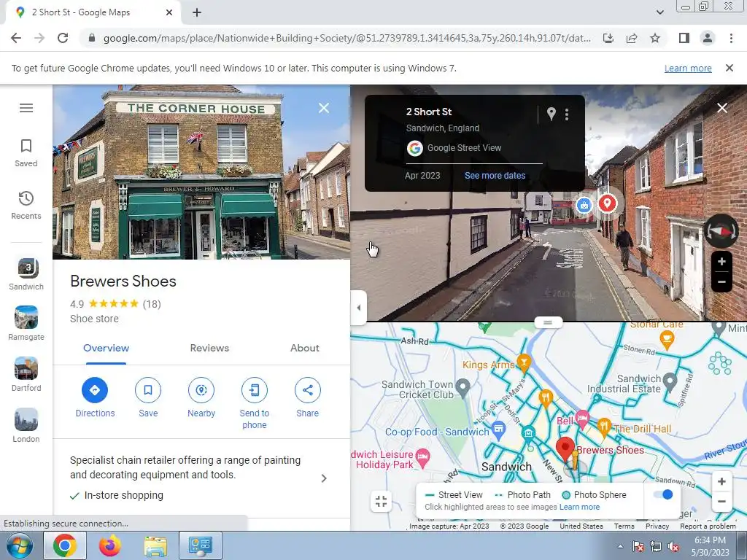Open Chrome three-dot menu
The width and height of the screenshot is (747, 560).
point(731,38)
